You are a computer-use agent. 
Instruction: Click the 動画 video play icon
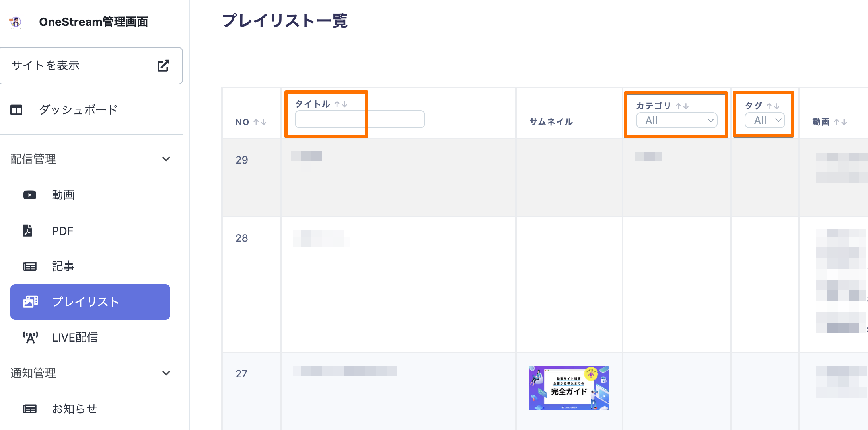tap(29, 195)
